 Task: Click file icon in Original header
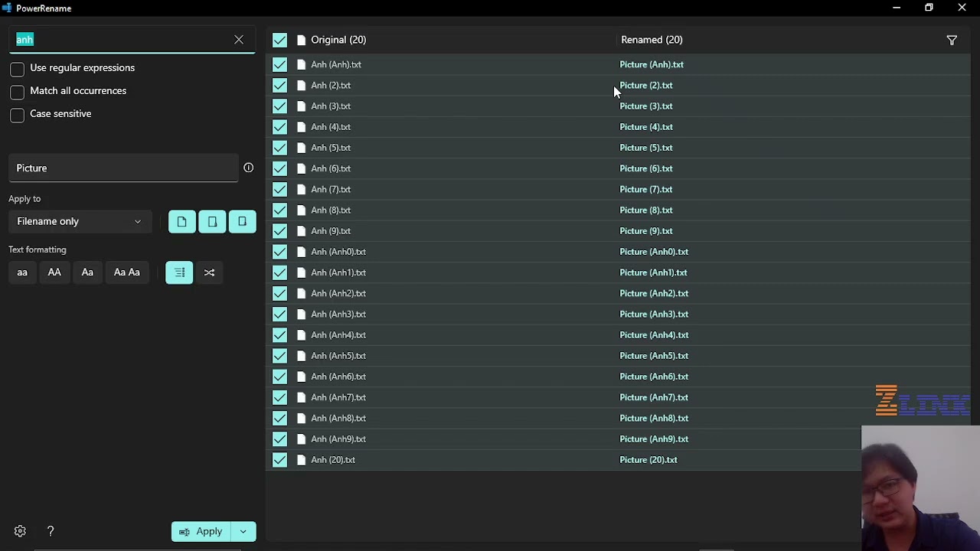pyautogui.click(x=301, y=40)
